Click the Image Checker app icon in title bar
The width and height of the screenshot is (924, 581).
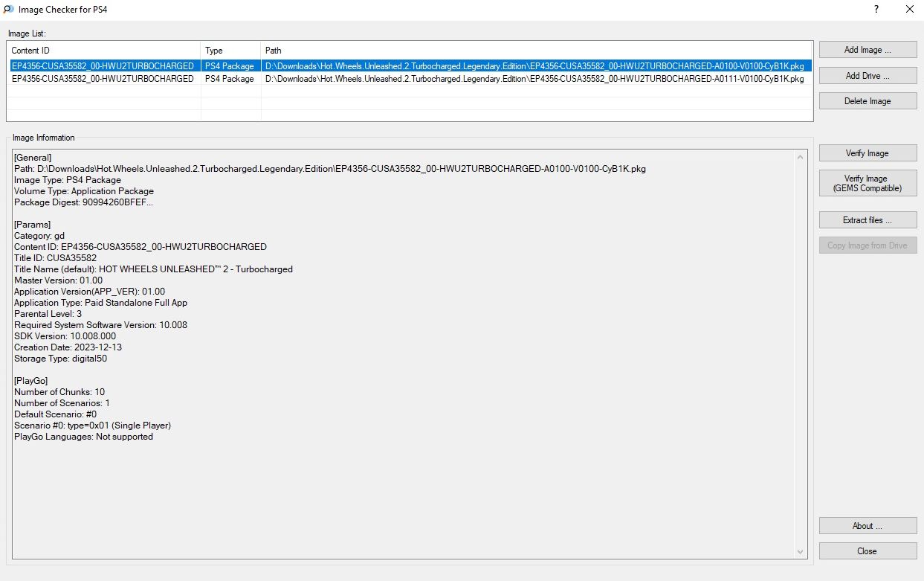(x=9, y=10)
